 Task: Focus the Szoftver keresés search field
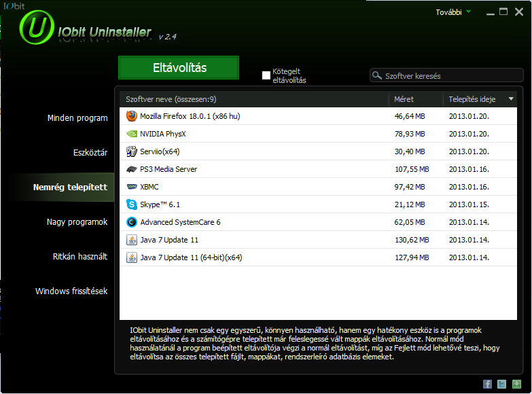click(x=446, y=75)
